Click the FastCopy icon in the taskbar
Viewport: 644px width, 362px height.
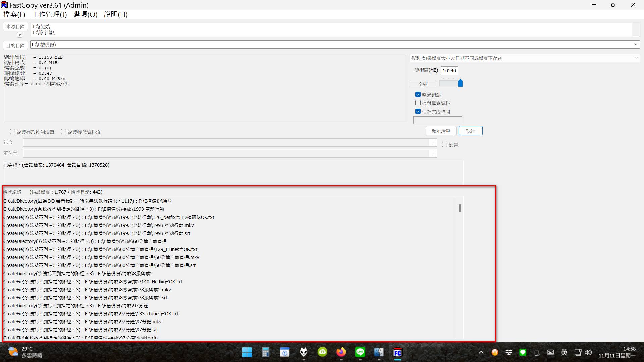pos(397,352)
